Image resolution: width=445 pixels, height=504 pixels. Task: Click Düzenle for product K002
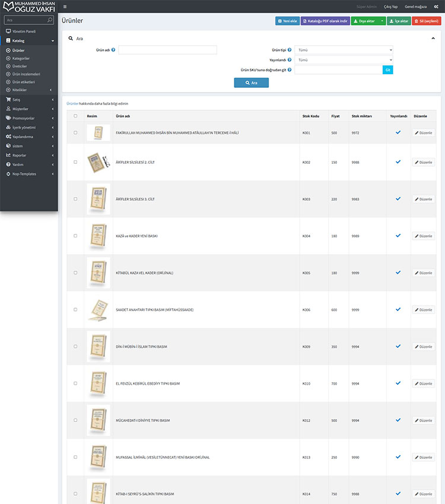point(424,162)
